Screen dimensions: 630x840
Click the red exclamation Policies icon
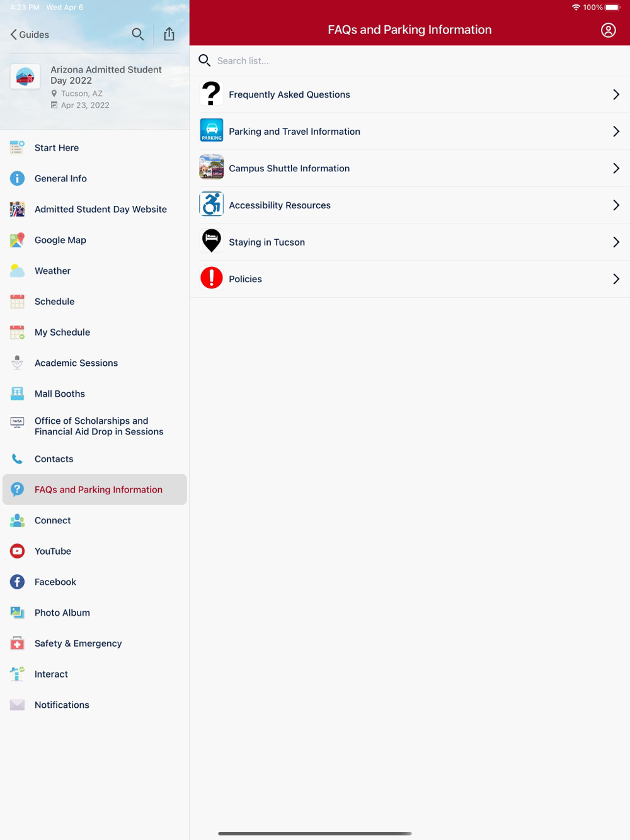coord(212,278)
